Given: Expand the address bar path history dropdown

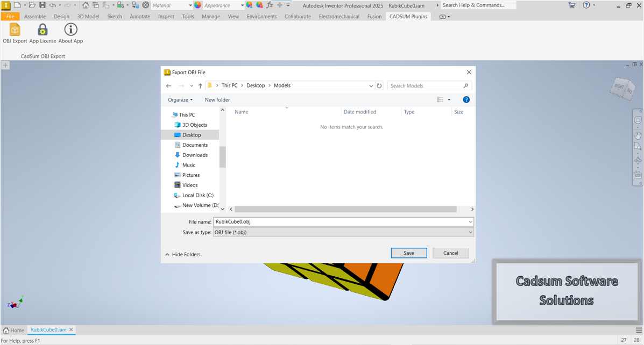Looking at the screenshot, I should tap(371, 86).
